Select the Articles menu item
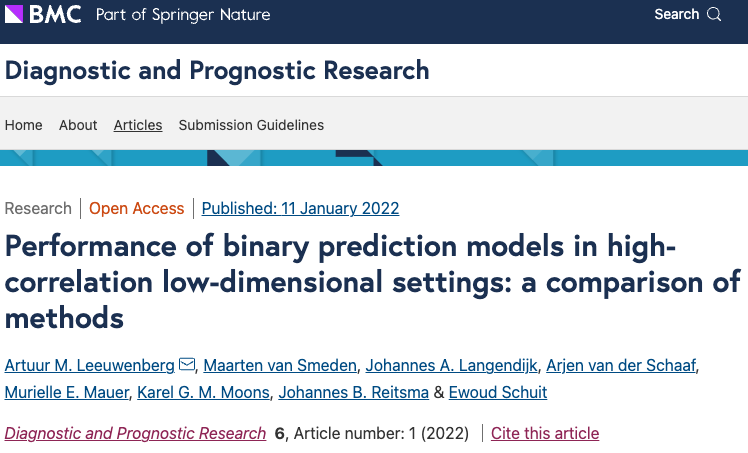748x453 pixels. (138, 125)
